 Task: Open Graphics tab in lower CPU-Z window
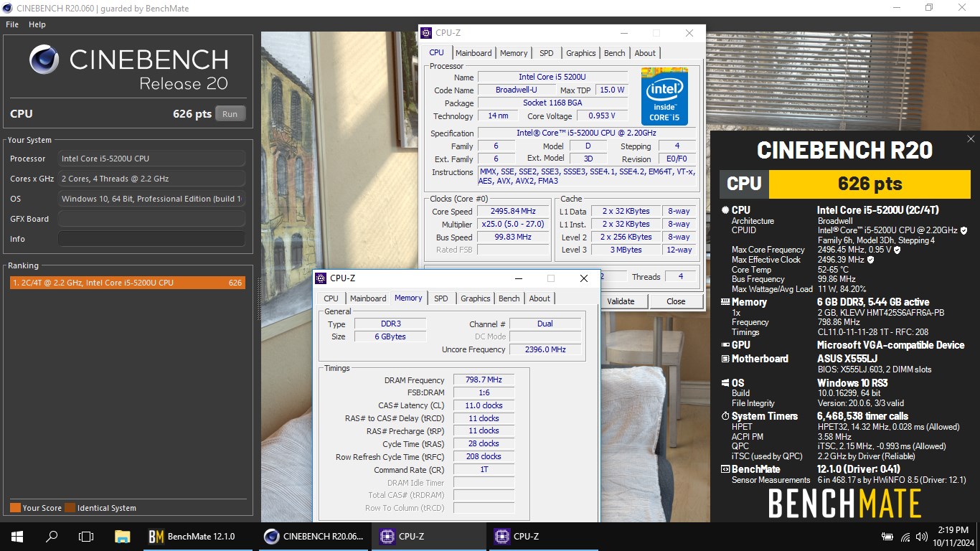[476, 298]
